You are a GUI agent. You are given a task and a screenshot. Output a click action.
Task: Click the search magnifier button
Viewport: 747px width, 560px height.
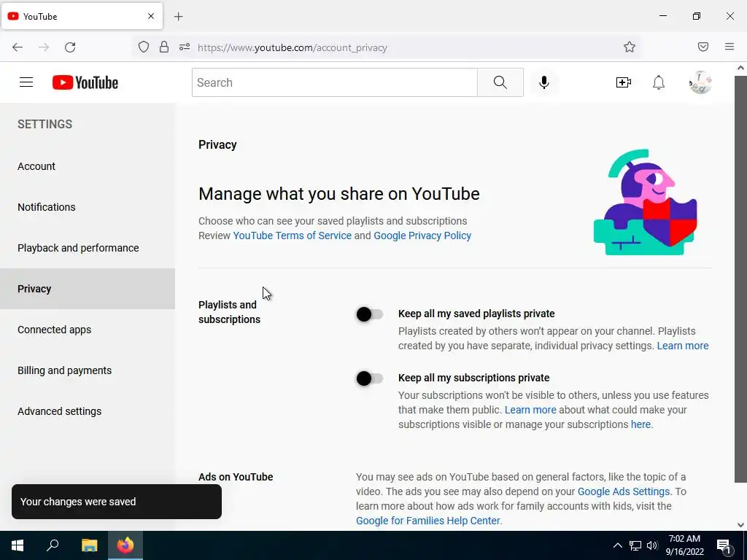pyautogui.click(x=500, y=82)
